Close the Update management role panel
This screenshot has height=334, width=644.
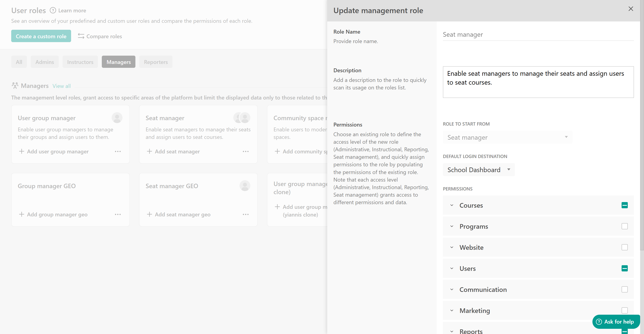[x=630, y=9]
